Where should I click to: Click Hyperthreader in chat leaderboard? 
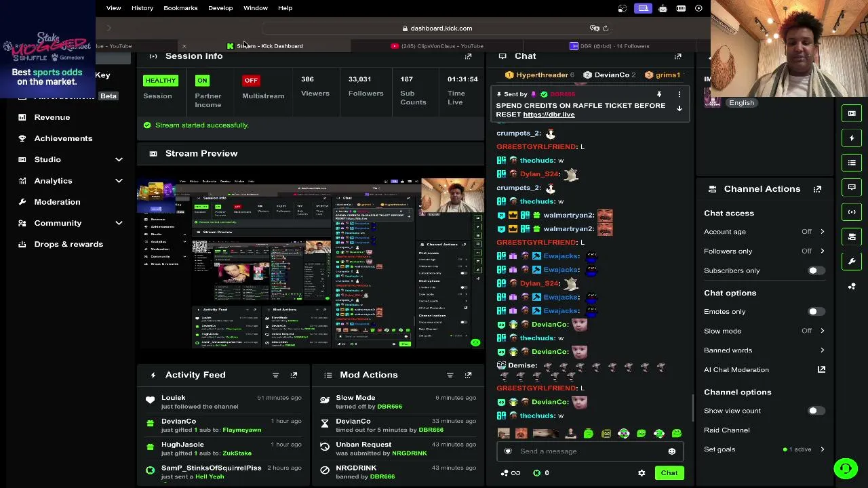click(x=542, y=75)
